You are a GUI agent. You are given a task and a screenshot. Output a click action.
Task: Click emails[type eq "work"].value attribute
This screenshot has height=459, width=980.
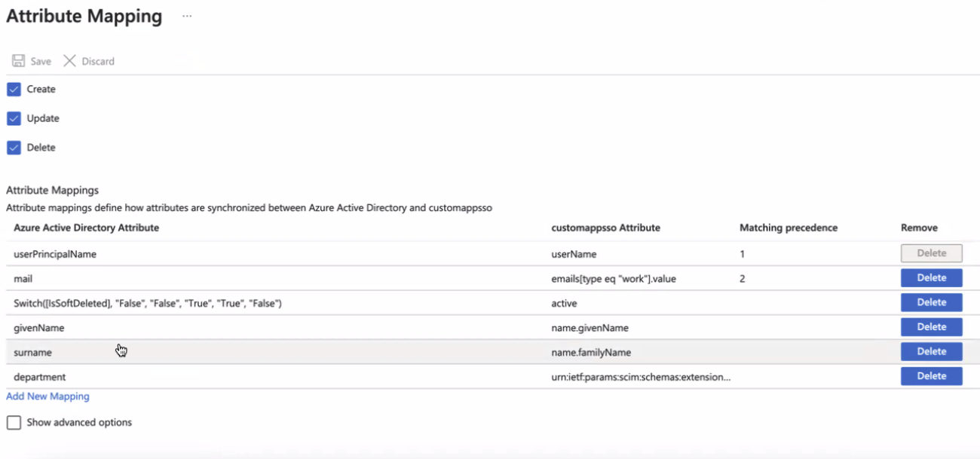(x=614, y=279)
